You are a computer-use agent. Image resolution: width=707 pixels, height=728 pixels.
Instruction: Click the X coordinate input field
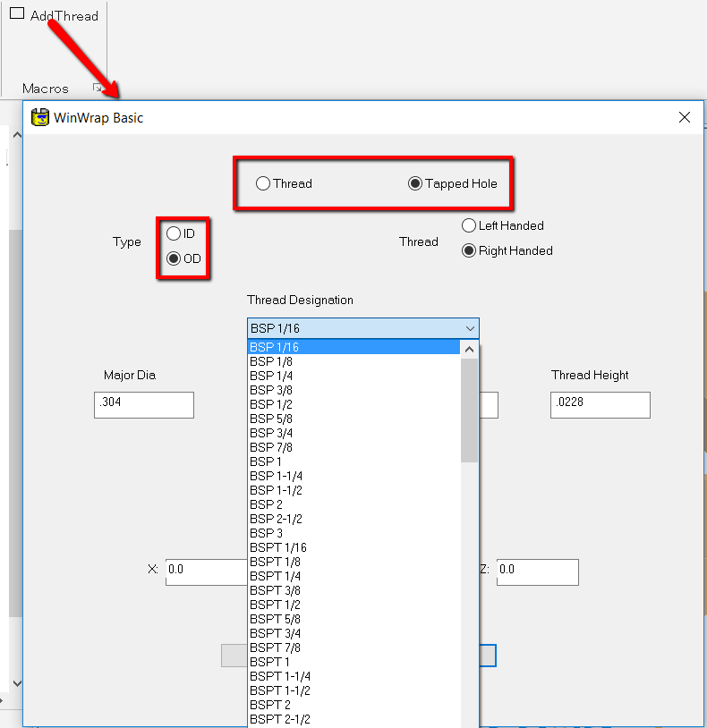pos(207,572)
